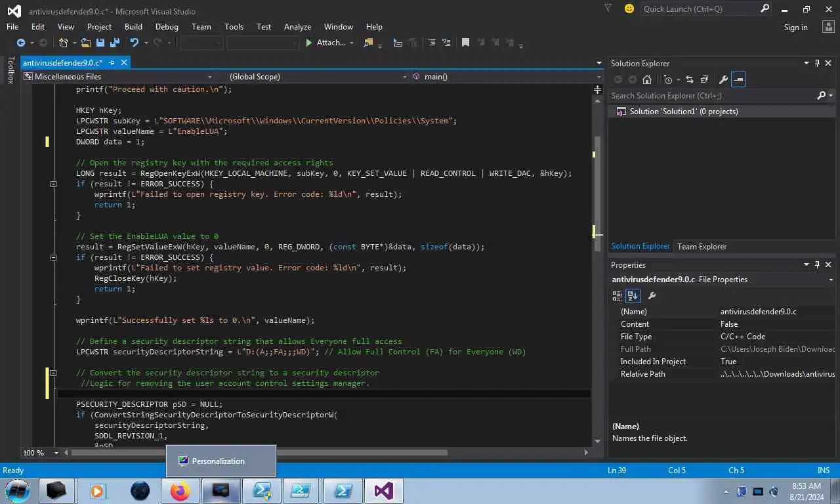Click the Open File folder icon

point(85,43)
